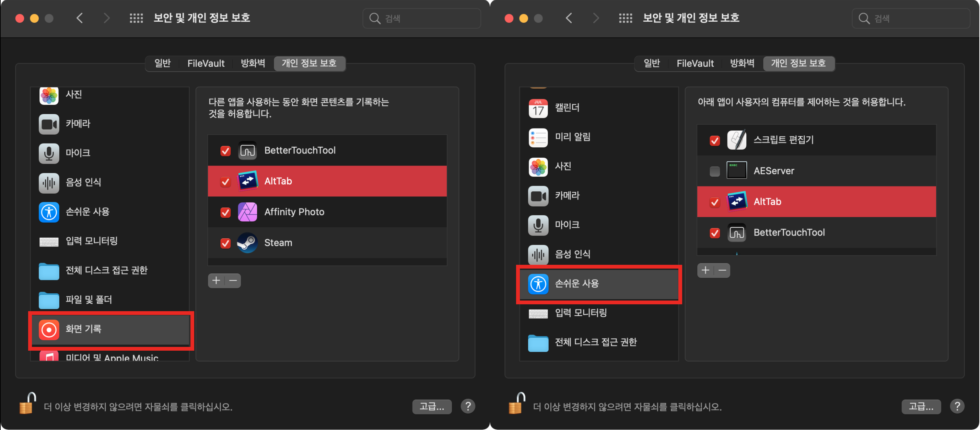Switch to the FileVault tab in the left window
The height and width of the screenshot is (430, 980).
pyautogui.click(x=206, y=63)
